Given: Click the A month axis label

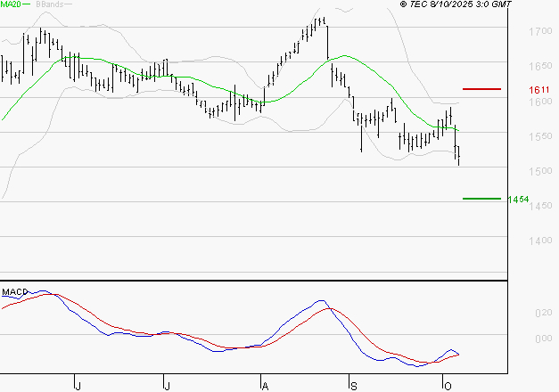Looking at the screenshot, I should [x=265, y=386].
